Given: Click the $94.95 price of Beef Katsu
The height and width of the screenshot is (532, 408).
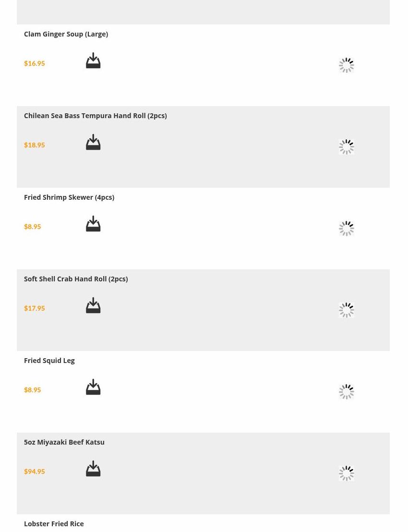Looking at the screenshot, I should click(34, 472).
